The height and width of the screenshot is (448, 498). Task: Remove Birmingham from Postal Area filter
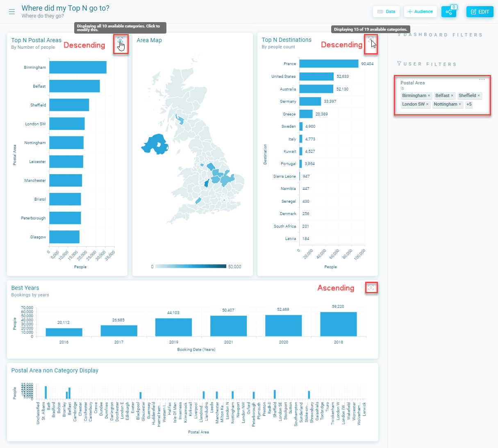pyautogui.click(x=429, y=96)
